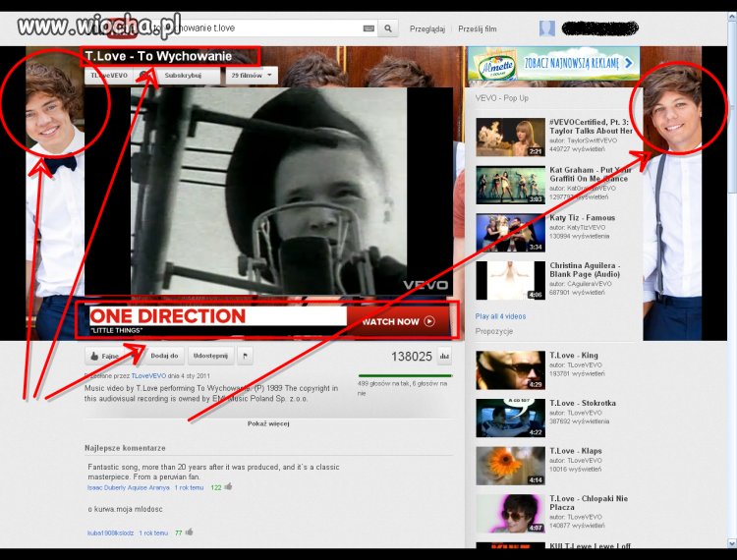Open Isaac Duberly Aquise Aranya profile link
Viewport: 737px width, 560px height.
tap(129, 487)
